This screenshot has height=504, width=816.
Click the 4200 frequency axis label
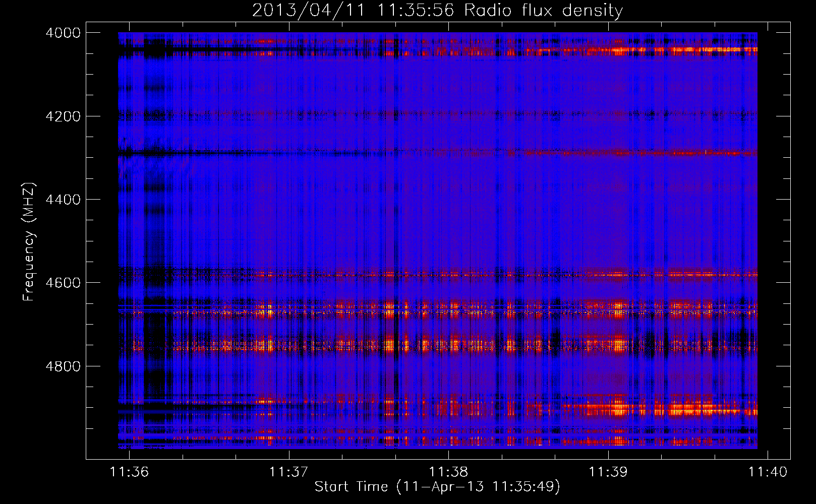[x=63, y=116]
